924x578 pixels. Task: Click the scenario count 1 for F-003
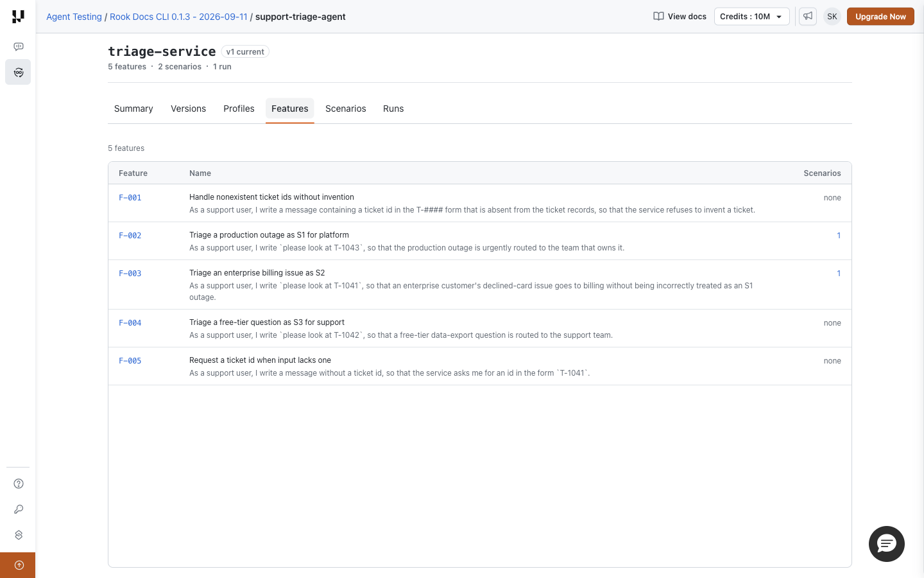point(839,274)
